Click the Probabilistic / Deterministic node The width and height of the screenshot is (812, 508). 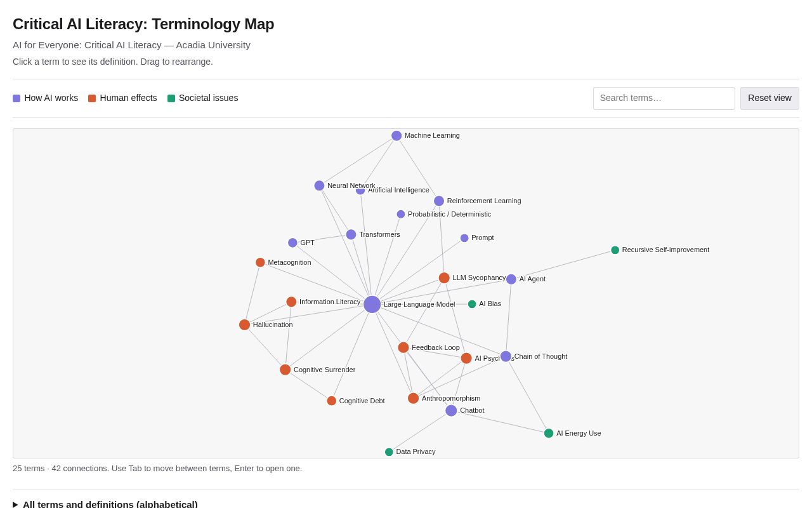coord(401,214)
